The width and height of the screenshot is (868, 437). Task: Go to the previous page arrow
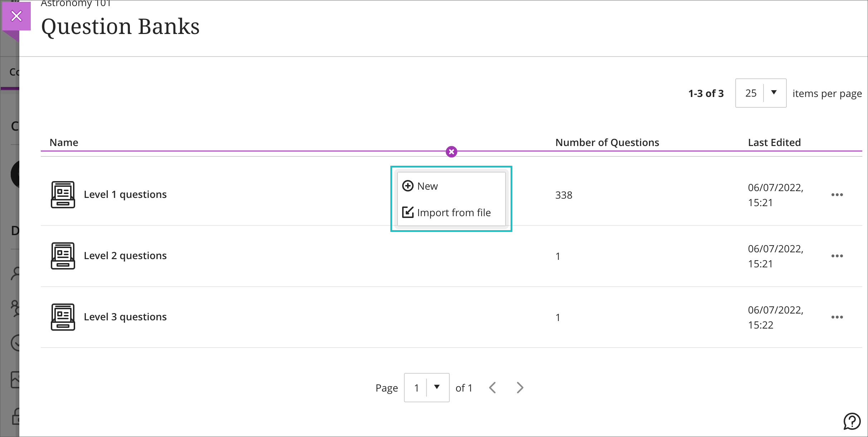click(x=493, y=388)
